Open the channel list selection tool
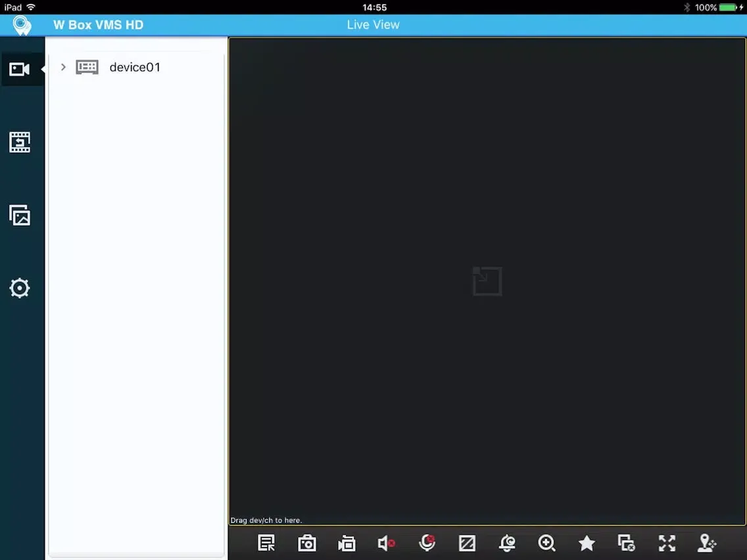 [266, 543]
